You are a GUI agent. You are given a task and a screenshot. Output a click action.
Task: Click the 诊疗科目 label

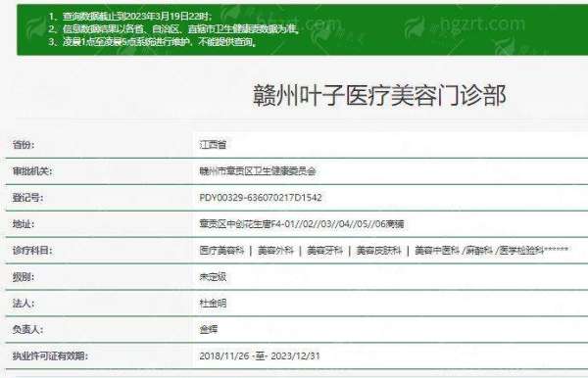[x=32, y=251]
